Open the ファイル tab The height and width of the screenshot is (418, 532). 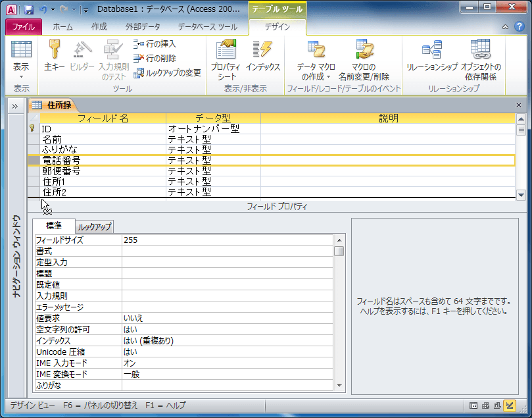(x=24, y=27)
